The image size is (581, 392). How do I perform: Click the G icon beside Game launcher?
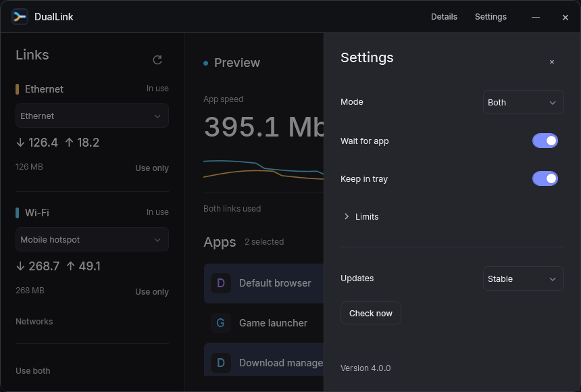[221, 323]
